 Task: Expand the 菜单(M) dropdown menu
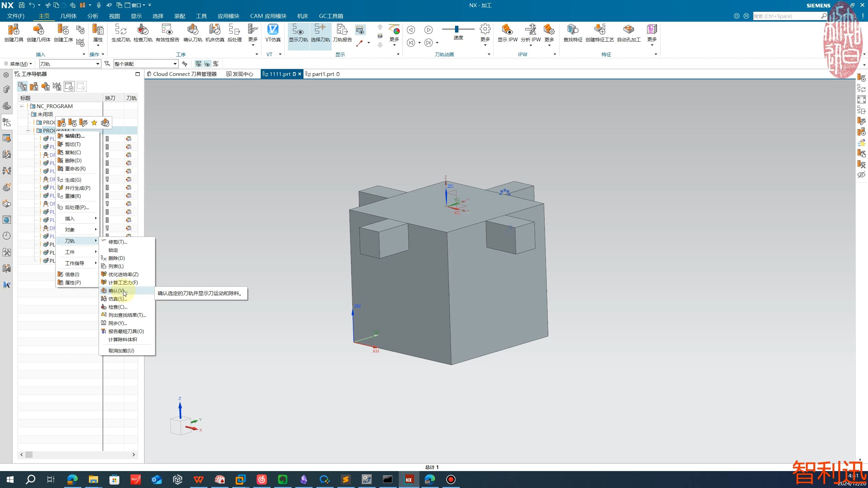(x=19, y=64)
